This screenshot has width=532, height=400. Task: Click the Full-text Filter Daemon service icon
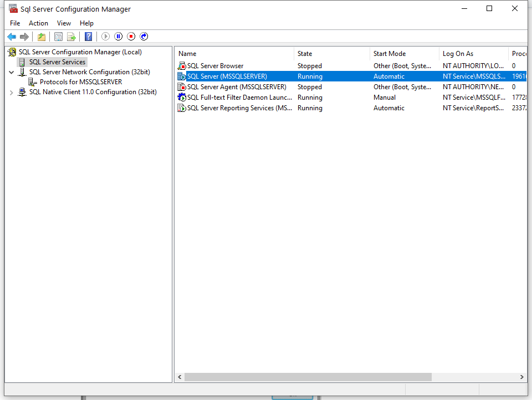pyautogui.click(x=182, y=98)
